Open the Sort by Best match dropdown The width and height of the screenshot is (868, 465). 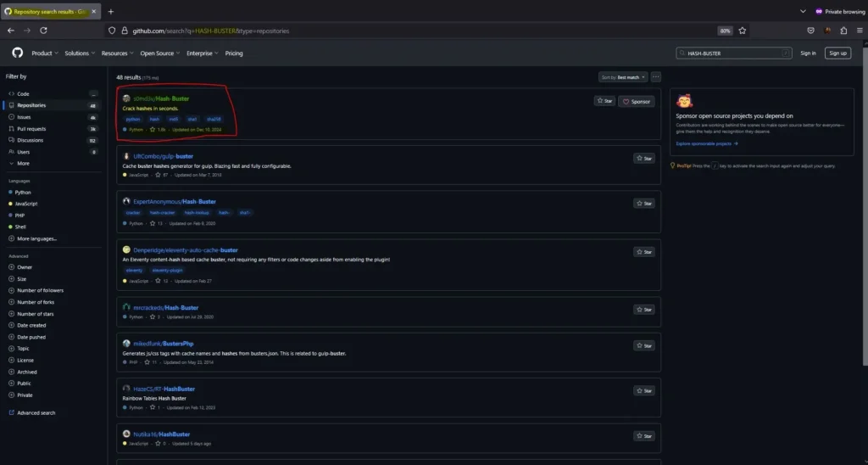623,77
